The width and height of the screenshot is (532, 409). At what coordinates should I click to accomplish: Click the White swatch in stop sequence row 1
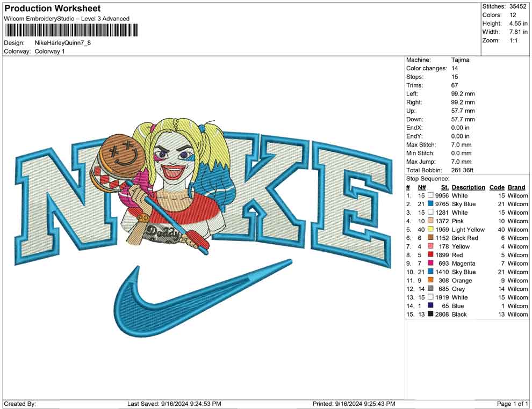430,195
